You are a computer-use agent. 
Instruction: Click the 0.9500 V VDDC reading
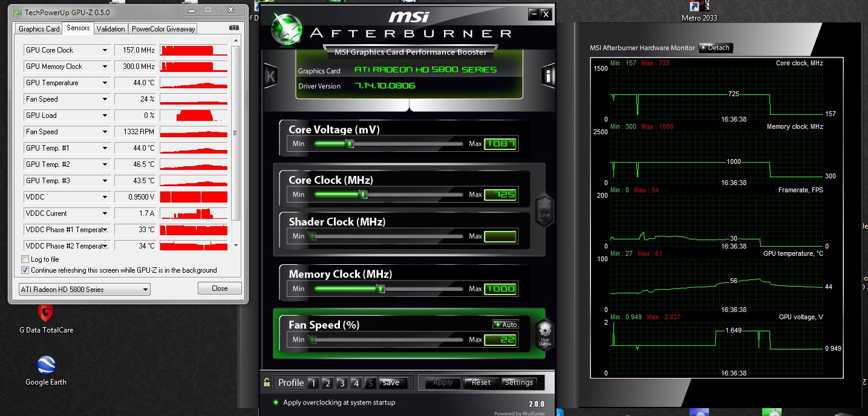[135, 197]
